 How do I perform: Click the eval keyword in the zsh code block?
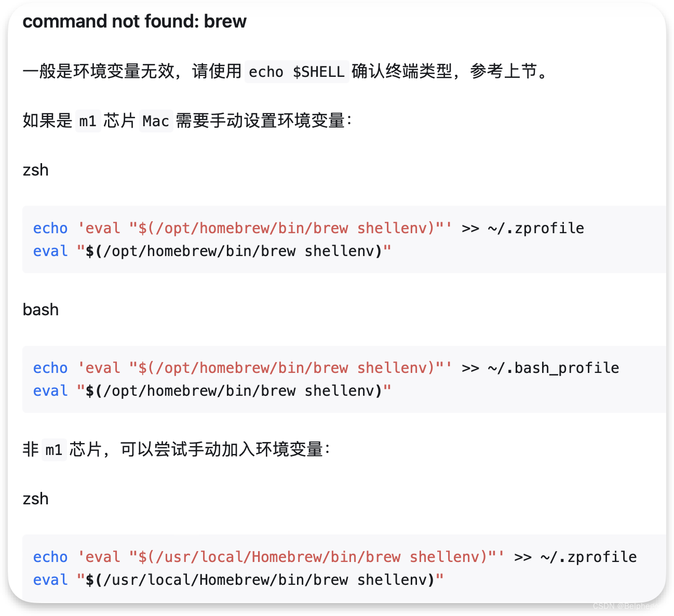50,251
